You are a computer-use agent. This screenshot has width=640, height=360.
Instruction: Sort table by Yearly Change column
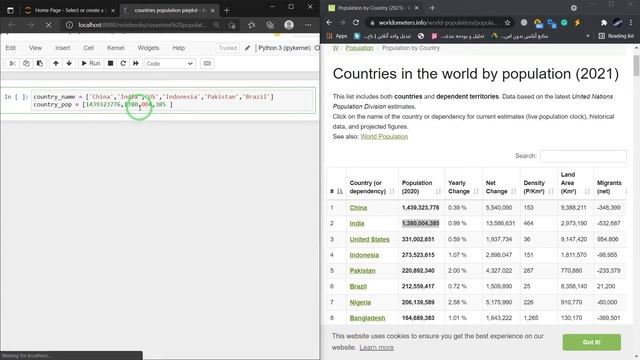463,187
